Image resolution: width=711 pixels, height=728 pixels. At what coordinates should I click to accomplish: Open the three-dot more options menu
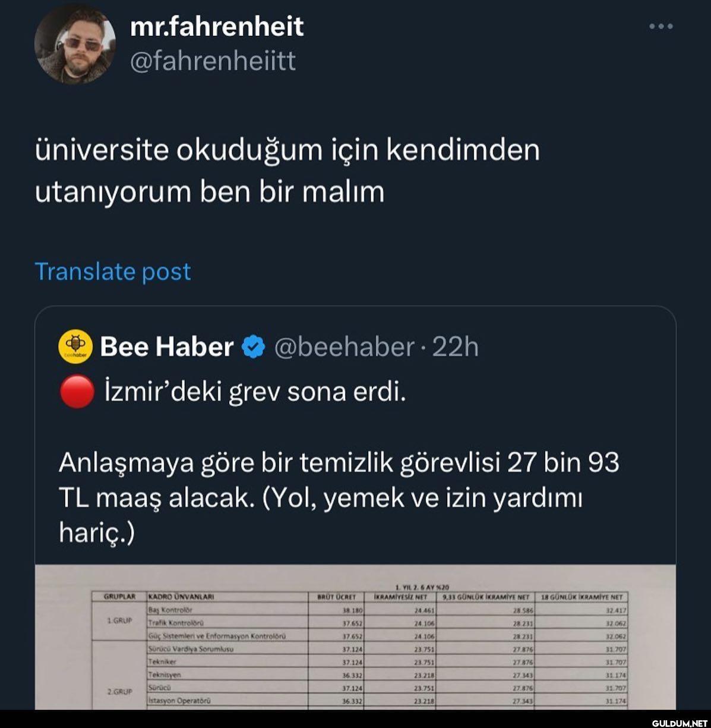(x=661, y=27)
